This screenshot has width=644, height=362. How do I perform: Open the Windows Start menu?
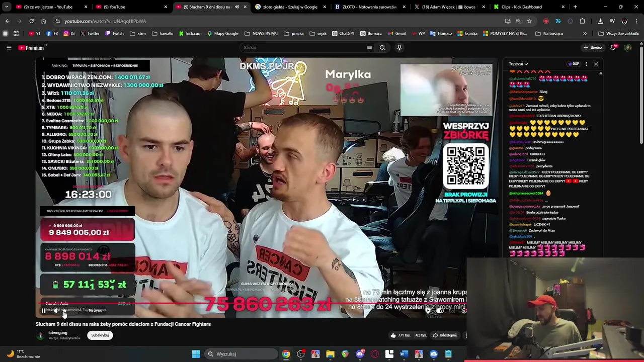pyautogui.click(x=196, y=354)
